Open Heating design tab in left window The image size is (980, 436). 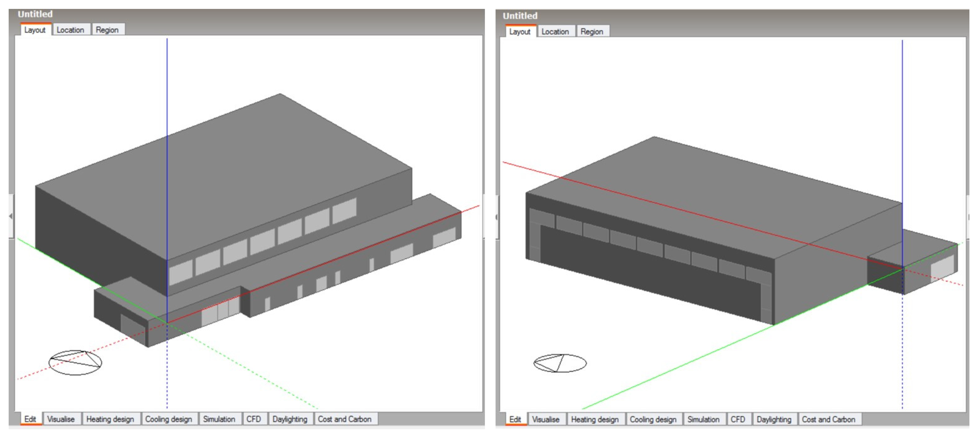click(x=110, y=419)
